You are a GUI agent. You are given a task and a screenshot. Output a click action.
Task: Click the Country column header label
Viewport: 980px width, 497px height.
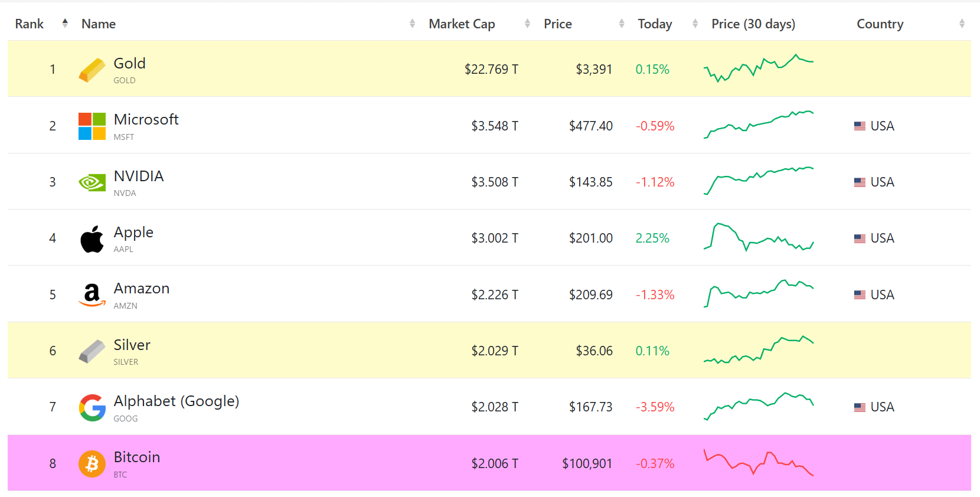(x=880, y=24)
